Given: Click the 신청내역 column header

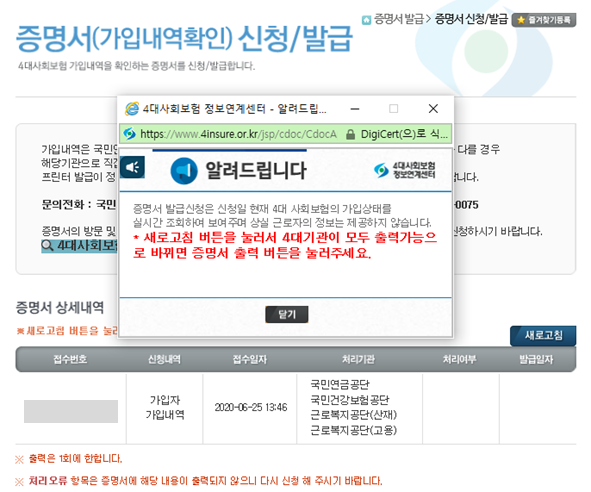Looking at the screenshot, I should point(164,359).
